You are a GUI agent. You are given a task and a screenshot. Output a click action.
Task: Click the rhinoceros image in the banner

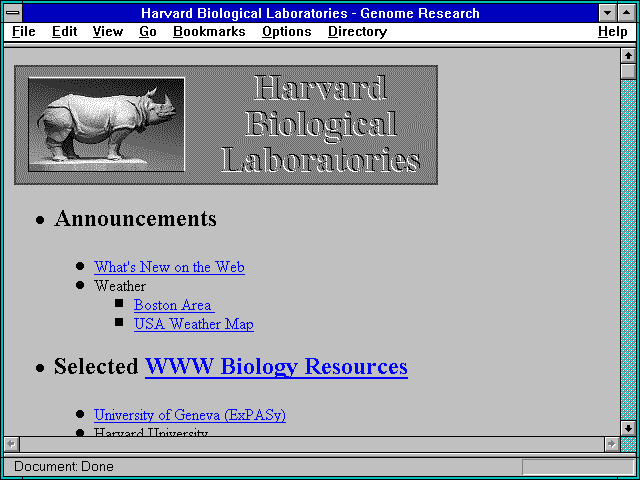click(107, 124)
